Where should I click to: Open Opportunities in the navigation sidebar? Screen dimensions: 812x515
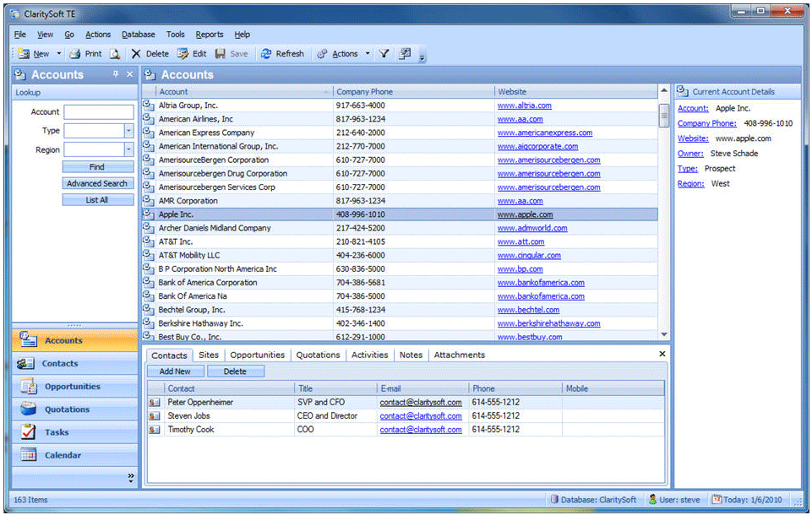[x=72, y=387]
